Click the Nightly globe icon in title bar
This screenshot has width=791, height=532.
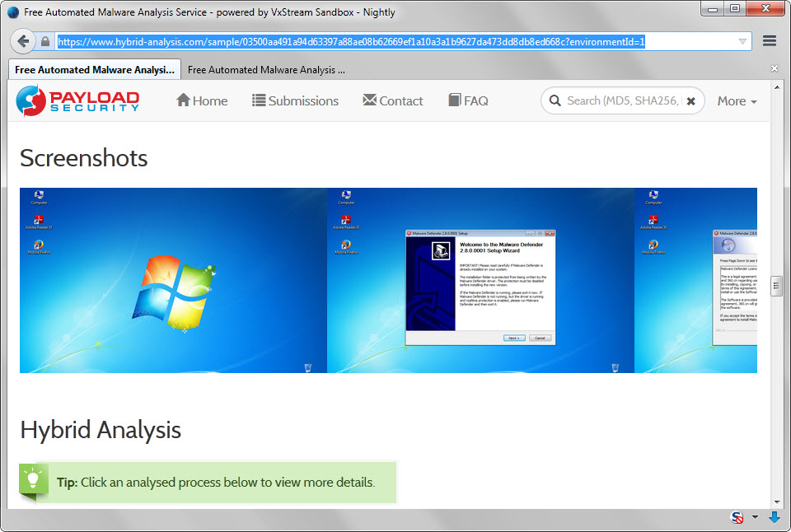(x=14, y=12)
